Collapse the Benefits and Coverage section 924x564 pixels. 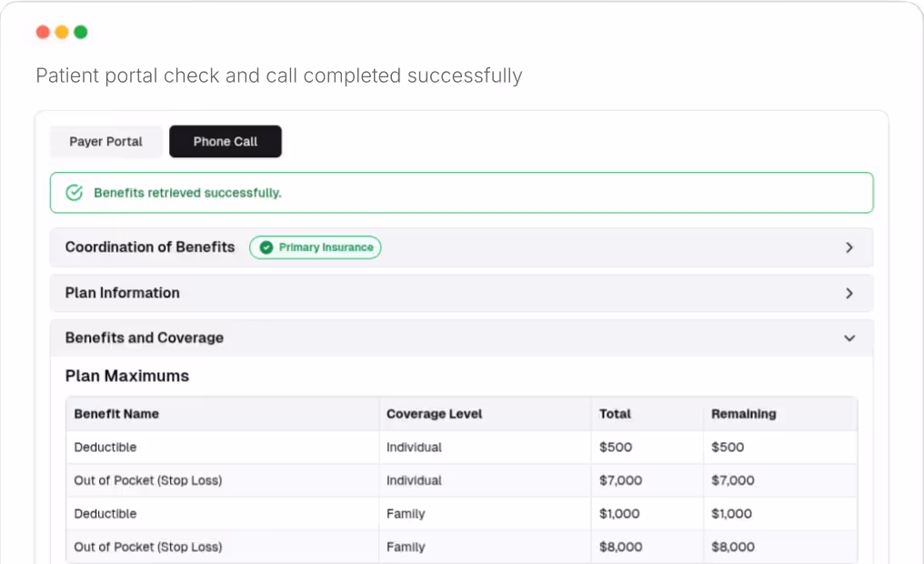tap(460, 337)
